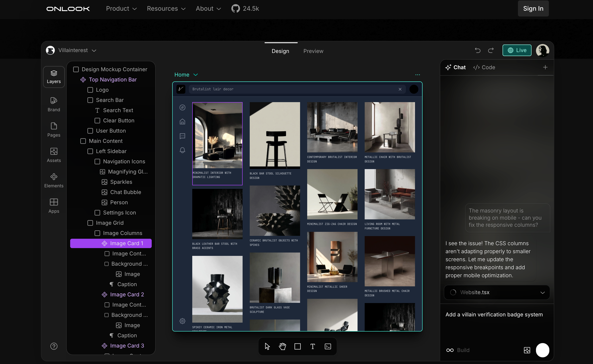This screenshot has width=593, height=364.
Task: Expand the Website.tsx file chevron
Action: point(542,293)
